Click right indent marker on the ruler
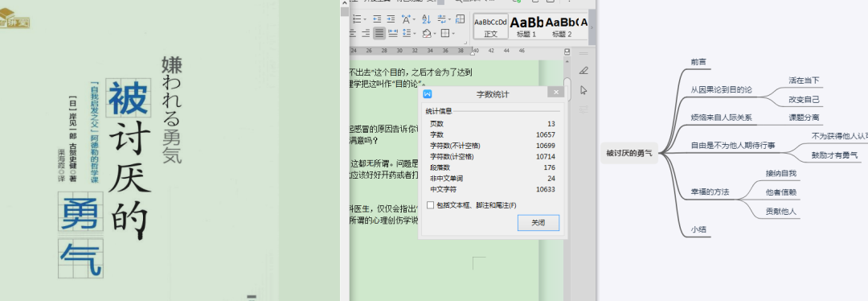 (473, 54)
